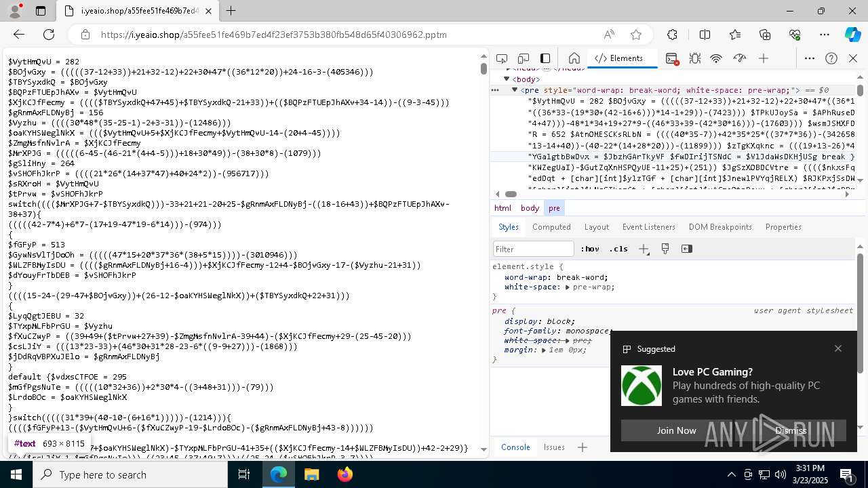Open Favorites list icon
This screenshot has width=868, height=488.
(735, 35)
